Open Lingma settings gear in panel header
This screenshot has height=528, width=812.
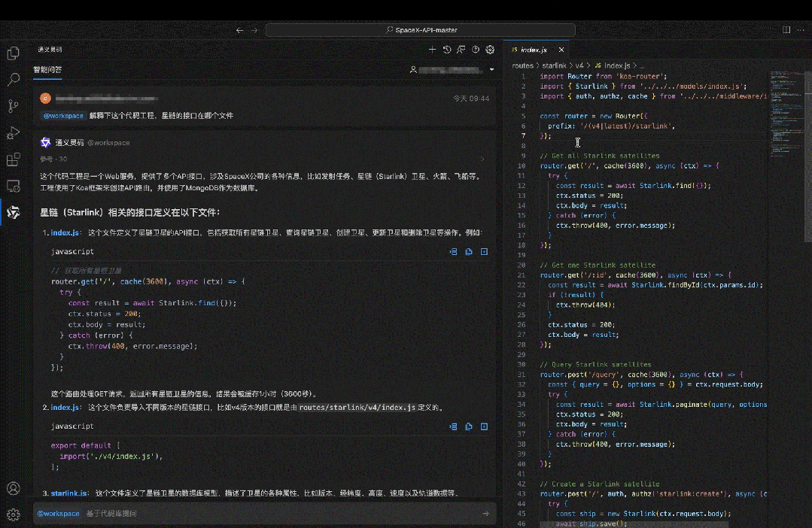pos(490,50)
